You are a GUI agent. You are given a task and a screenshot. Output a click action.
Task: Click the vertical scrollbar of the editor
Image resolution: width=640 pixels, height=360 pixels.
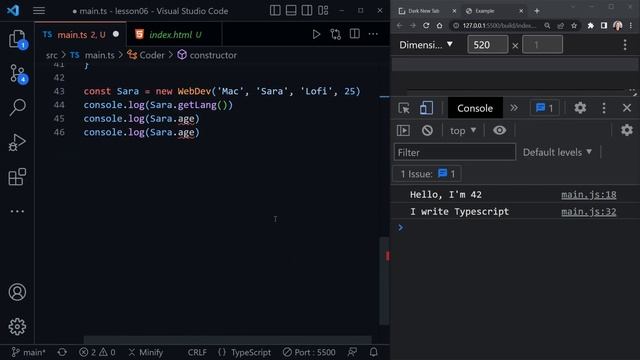384,281
